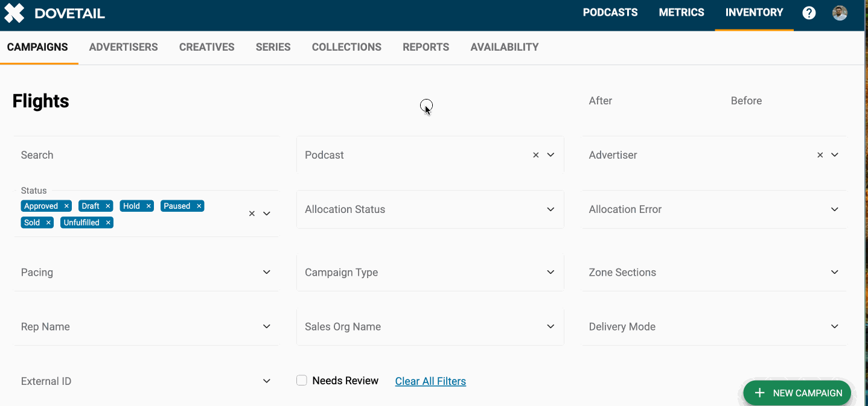
Task: Go to Podcasts in top navigation
Action: click(610, 13)
